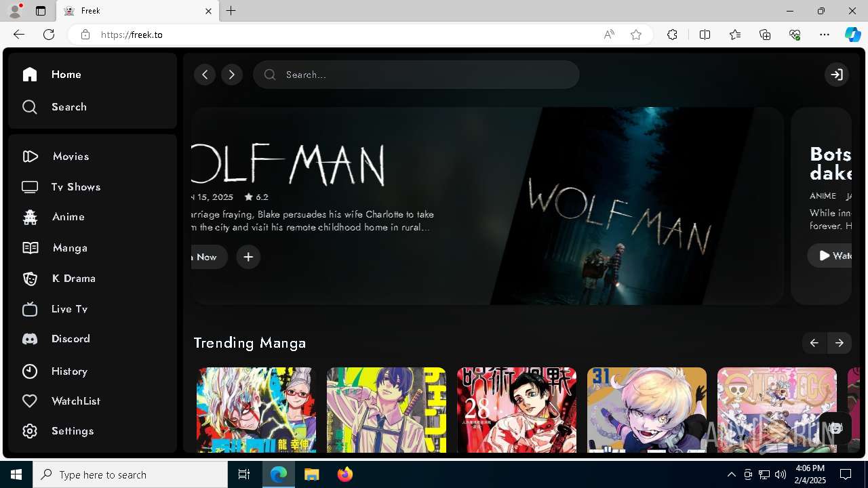Open the K Drama mask icon

pos(30,279)
